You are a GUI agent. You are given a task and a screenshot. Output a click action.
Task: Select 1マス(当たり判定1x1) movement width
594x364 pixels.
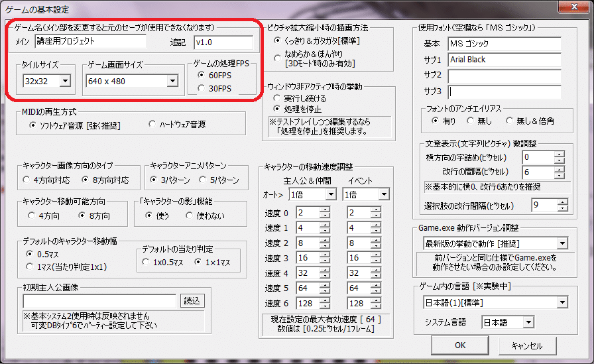(30, 267)
